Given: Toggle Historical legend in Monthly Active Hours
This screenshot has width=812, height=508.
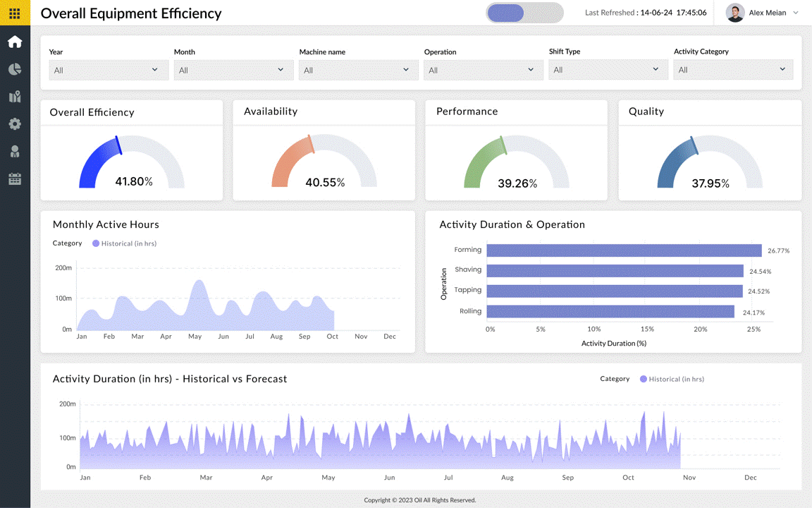Looking at the screenshot, I should tap(124, 243).
